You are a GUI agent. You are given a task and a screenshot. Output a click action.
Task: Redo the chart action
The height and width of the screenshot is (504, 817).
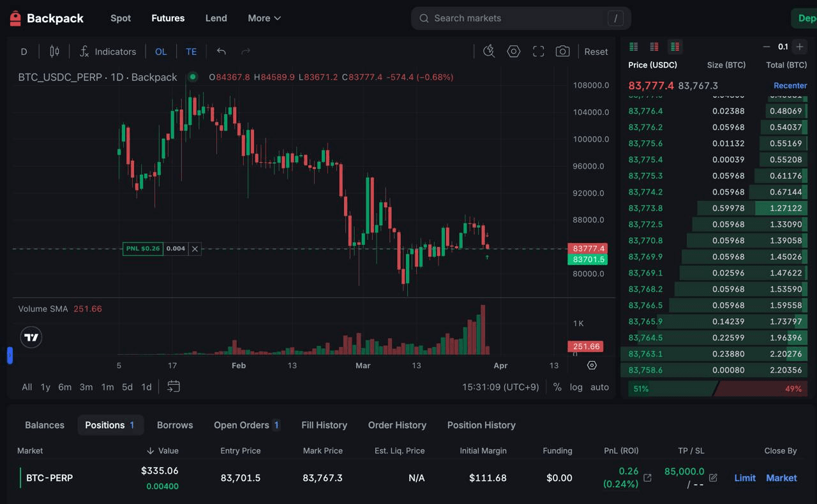coord(246,52)
